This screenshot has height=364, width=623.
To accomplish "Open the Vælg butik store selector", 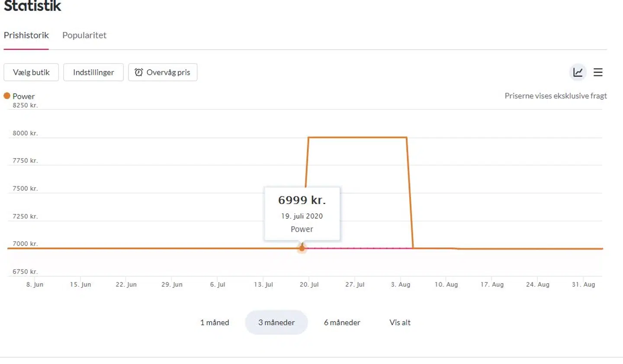I will point(31,72).
